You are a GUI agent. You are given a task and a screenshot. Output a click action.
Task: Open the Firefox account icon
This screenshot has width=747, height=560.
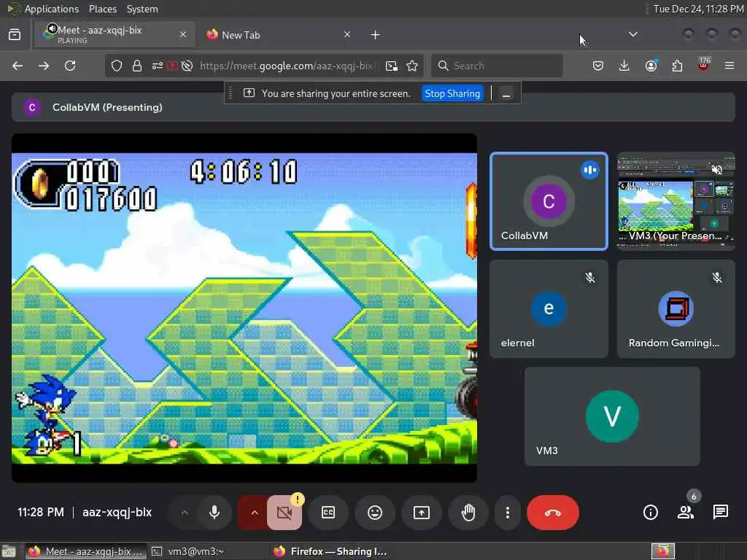point(651,66)
